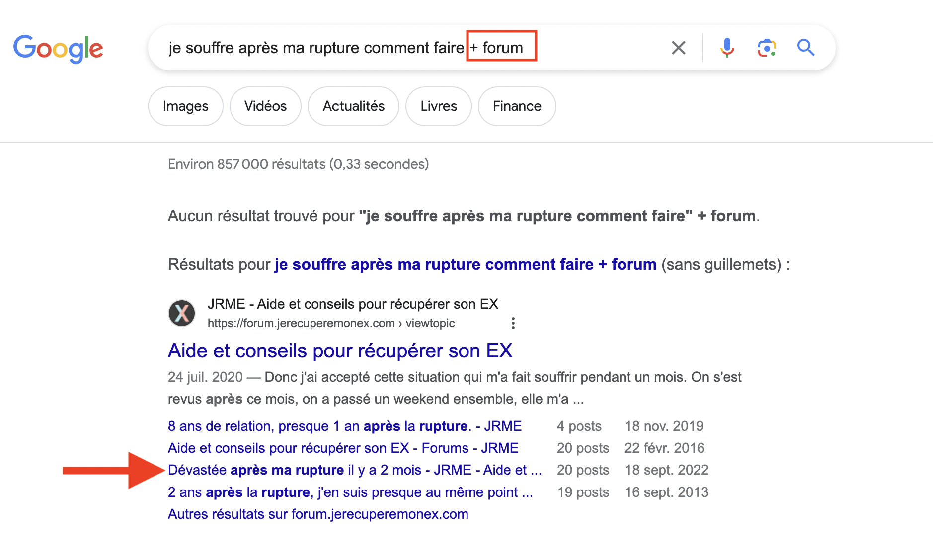The width and height of the screenshot is (933, 560).
Task: Click the magnifying glass search button
Action: pos(805,48)
